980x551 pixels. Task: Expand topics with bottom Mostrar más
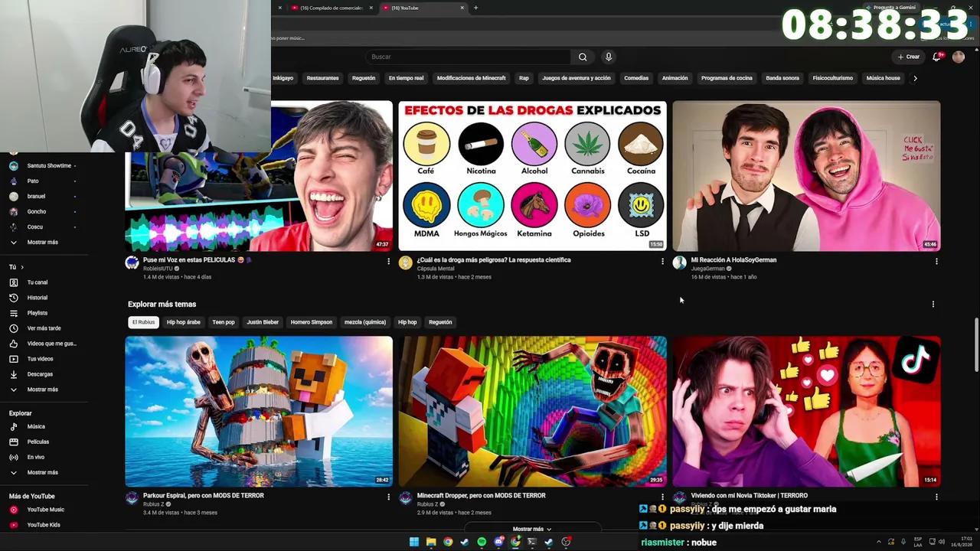tap(532, 529)
